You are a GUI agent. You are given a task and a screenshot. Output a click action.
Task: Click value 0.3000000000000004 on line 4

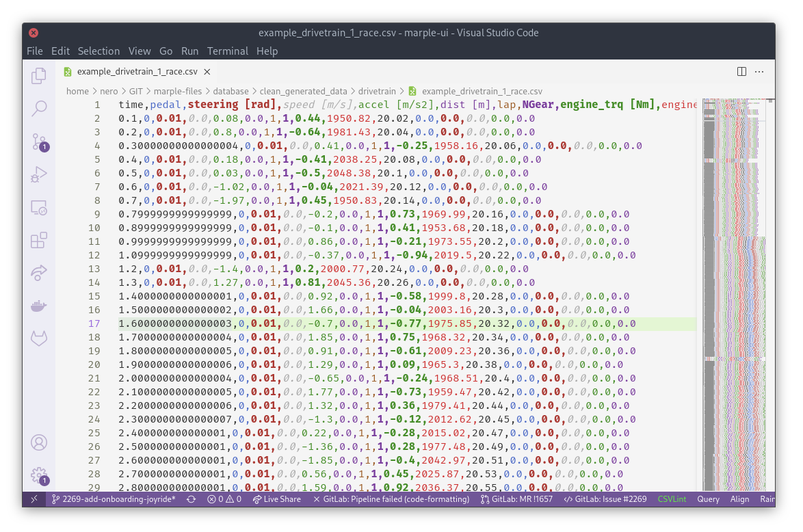[x=179, y=146]
